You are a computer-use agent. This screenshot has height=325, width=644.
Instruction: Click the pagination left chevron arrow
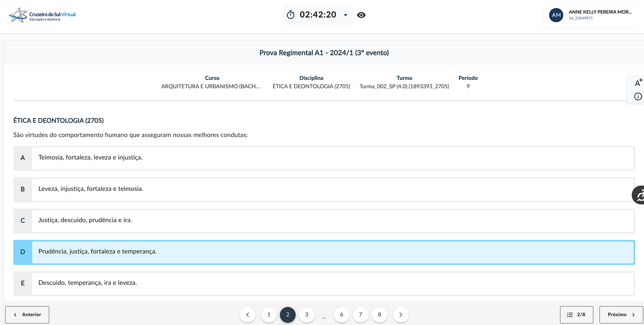click(248, 315)
